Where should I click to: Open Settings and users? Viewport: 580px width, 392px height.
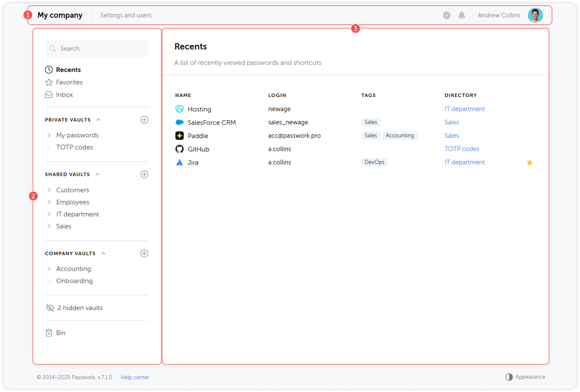pos(126,15)
